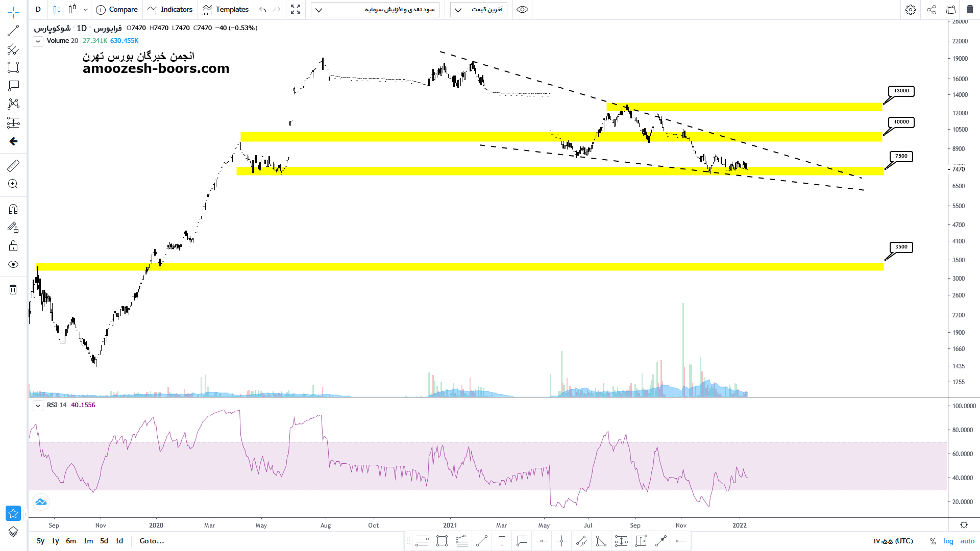Expand the chart style dropdown arrow
Viewport: 980px width, 551px height.
[85, 10]
